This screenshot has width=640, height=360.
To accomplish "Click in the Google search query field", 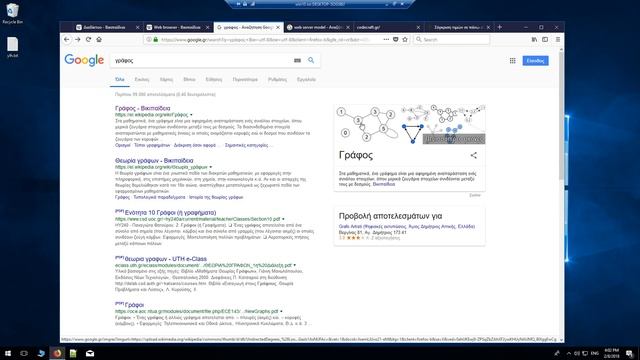I will click(x=202, y=60).
